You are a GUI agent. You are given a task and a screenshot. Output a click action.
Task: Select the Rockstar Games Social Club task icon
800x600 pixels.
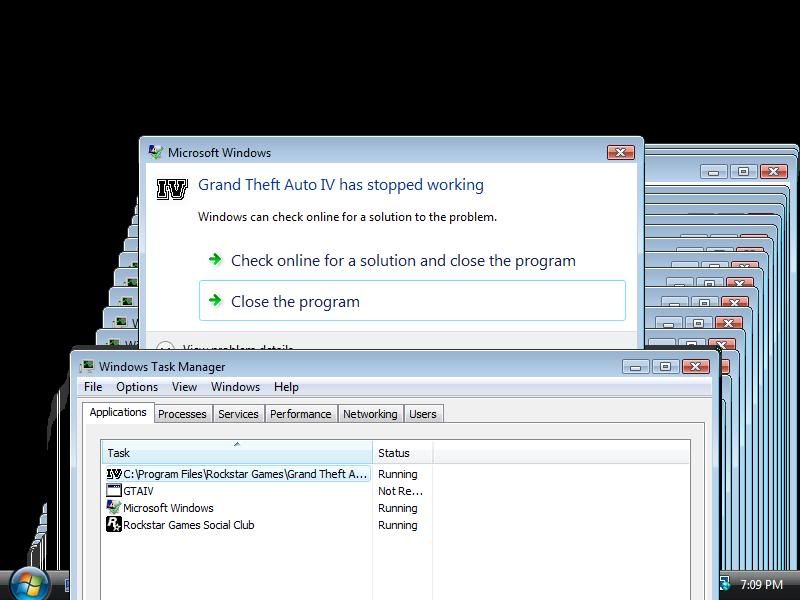point(114,525)
